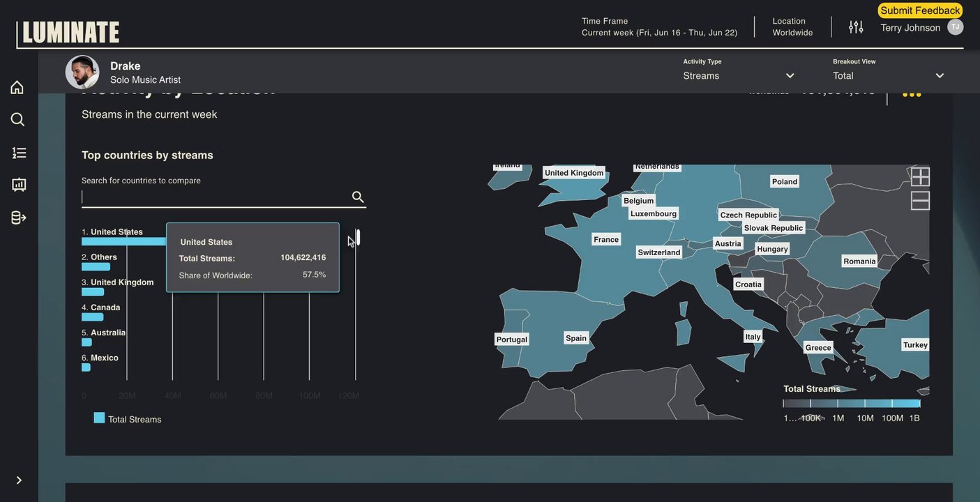
Task: Open the Breakout View Total dropdown
Action: [889, 75]
